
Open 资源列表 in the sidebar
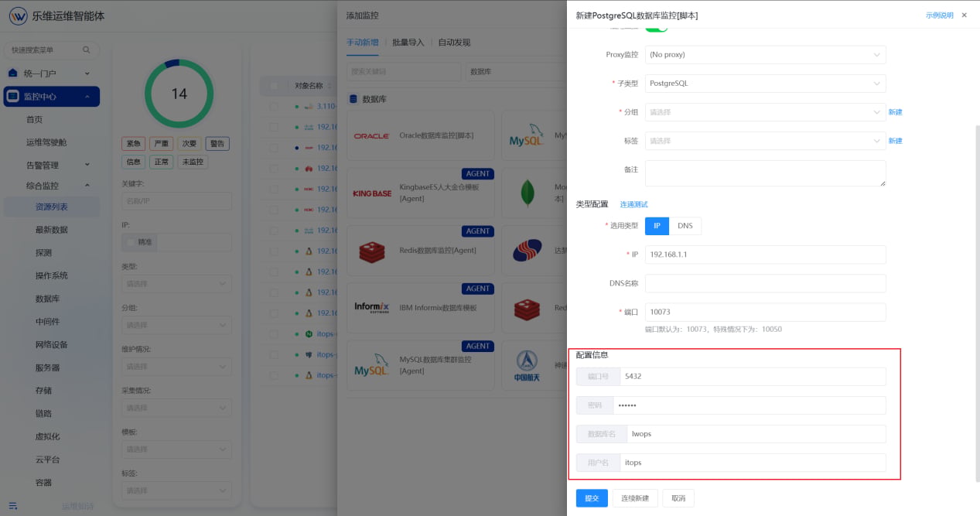(52, 207)
